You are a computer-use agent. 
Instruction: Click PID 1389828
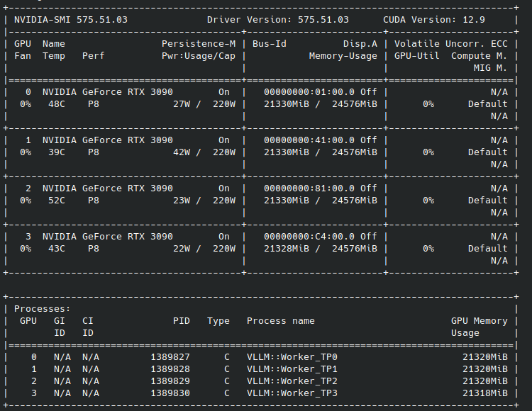(x=170, y=369)
